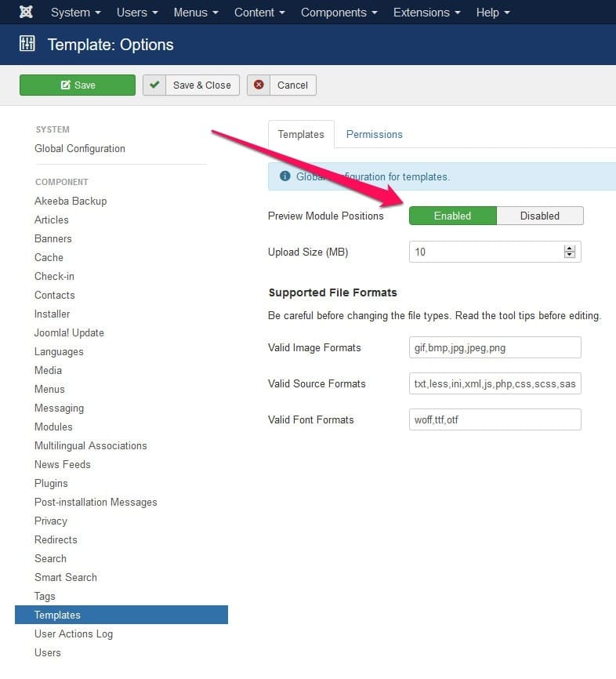This screenshot has width=616, height=679.
Task: Set Preview Module Positions to Disabled
Action: [x=540, y=216]
